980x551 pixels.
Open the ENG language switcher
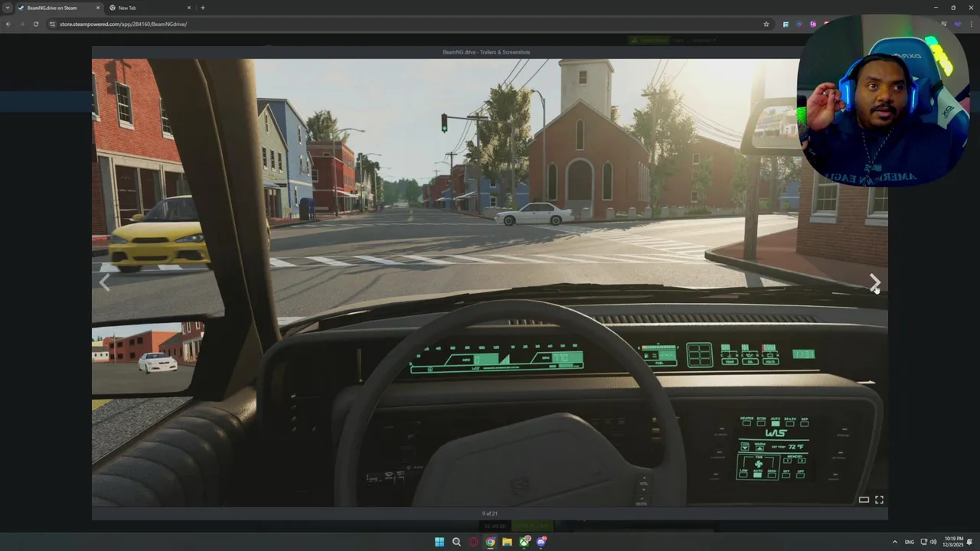[910, 542]
